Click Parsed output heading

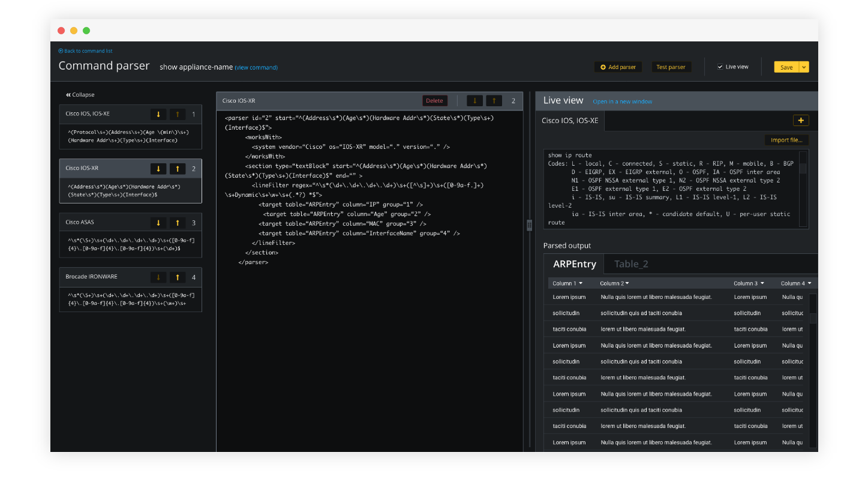pos(567,246)
